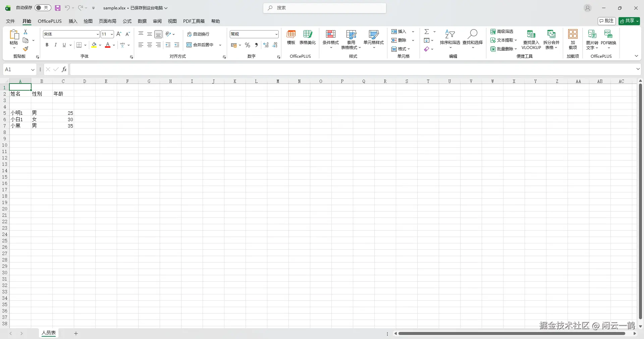
Task: Add a new sheet with plus button
Action: (x=76, y=333)
